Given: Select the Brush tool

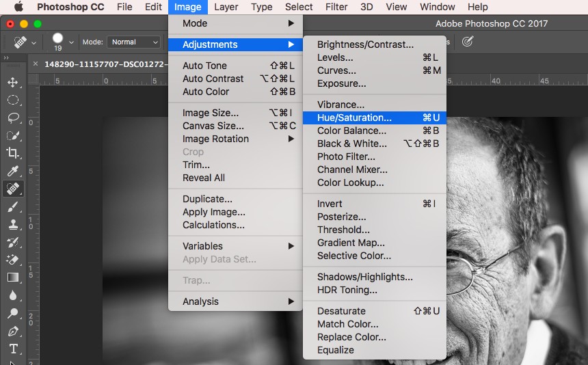Looking at the screenshot, I should (x=13, y=206).
